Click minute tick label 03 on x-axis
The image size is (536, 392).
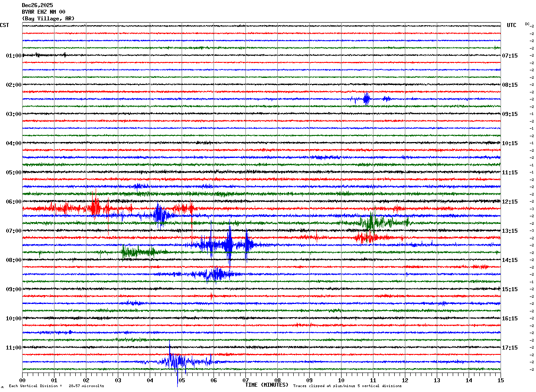click(118, 380)
